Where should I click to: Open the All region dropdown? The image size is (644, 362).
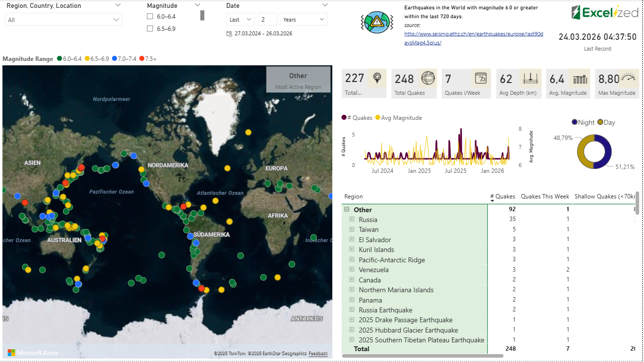click(64, 20)
